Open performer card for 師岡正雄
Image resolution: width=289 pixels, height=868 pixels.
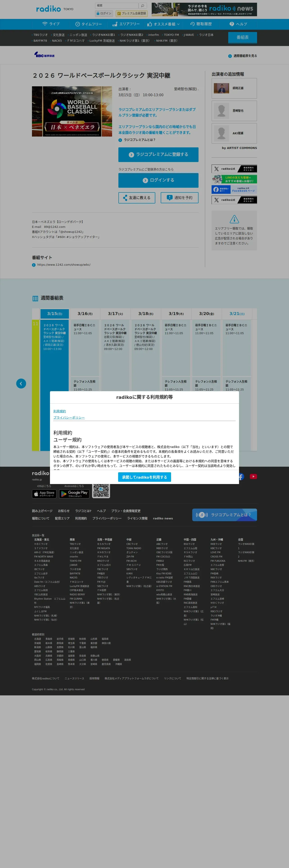click(234, 88)
